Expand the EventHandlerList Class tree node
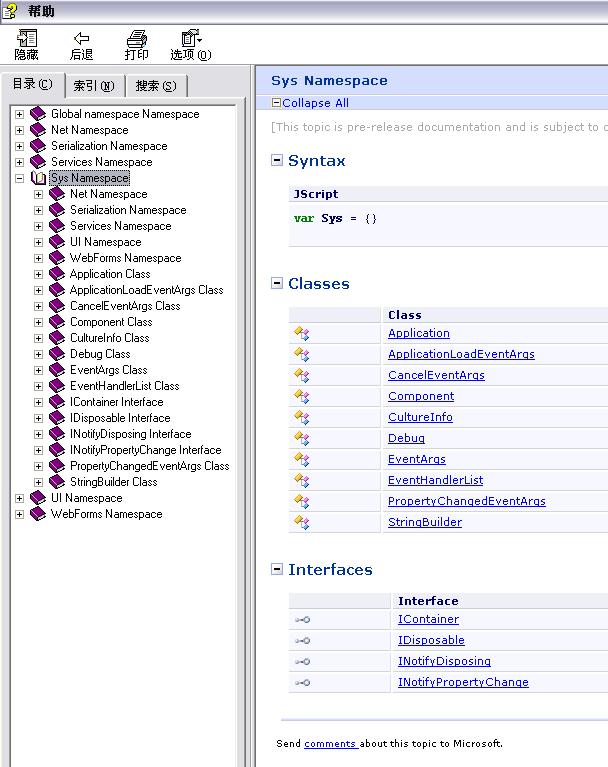Viewport: 608px width, 767px height. (x=39, y=386)
